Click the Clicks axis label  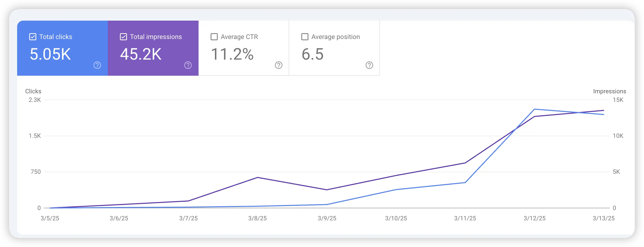[x=33, y=91]
